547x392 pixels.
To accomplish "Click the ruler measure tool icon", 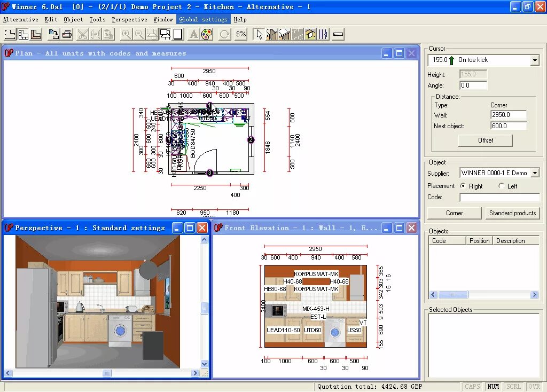I will [x=338, y=34].
